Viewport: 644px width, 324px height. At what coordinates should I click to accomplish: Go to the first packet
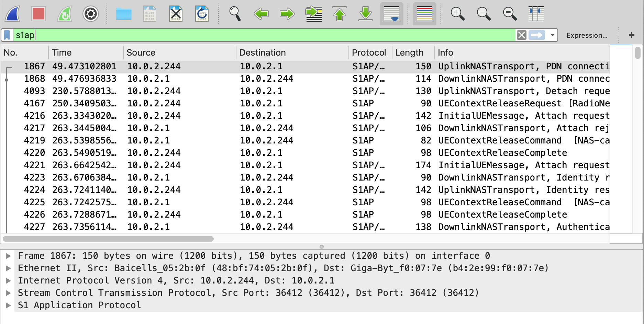click(339, 14)
